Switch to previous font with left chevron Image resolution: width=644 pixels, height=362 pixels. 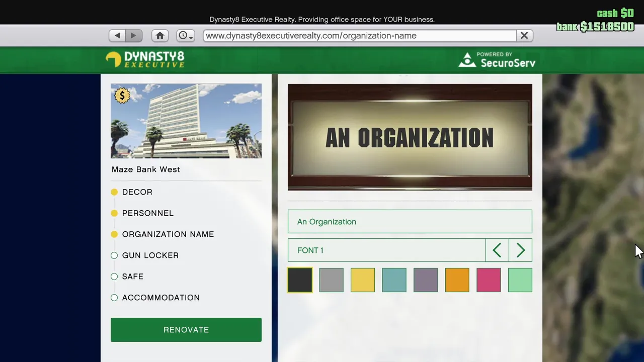tap(497, 250)
